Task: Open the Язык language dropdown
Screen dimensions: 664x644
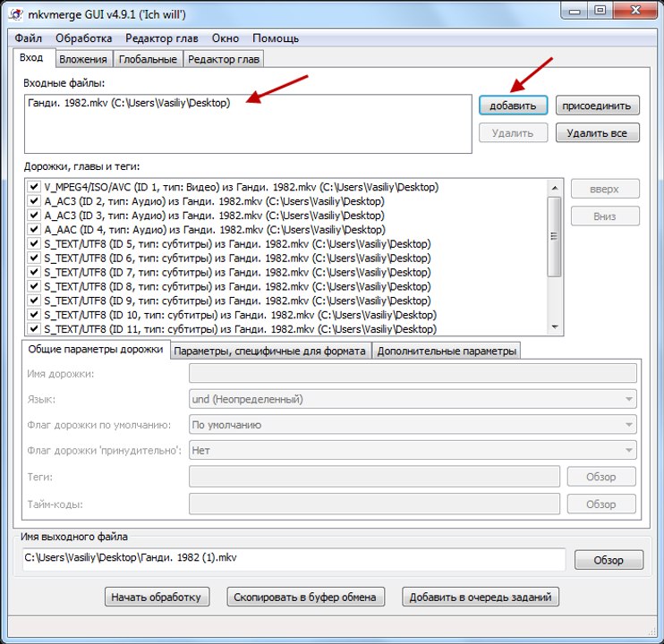Action: coord(413,399)
